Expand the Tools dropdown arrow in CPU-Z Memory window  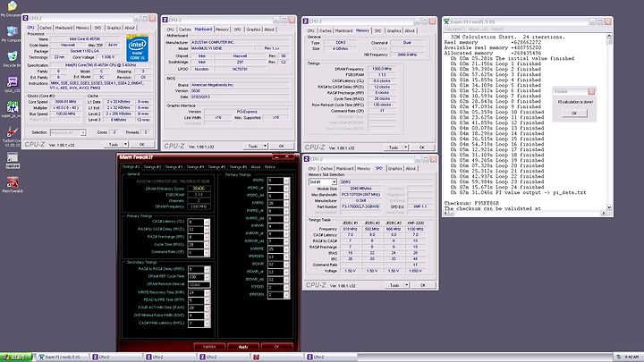click(x=405, y=147)
